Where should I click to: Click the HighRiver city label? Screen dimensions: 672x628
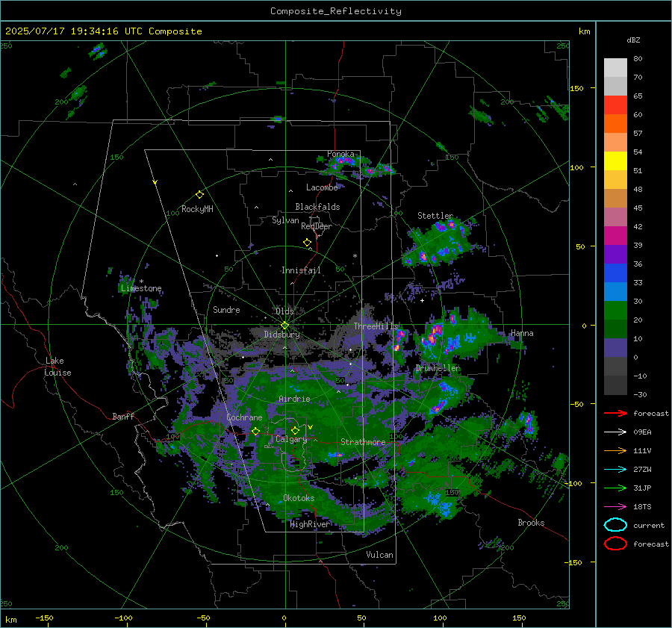[309, 524]
